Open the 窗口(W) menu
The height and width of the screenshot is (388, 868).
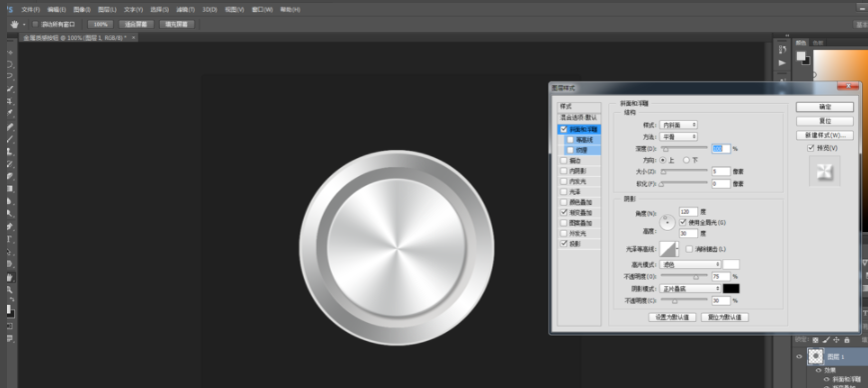263,9
